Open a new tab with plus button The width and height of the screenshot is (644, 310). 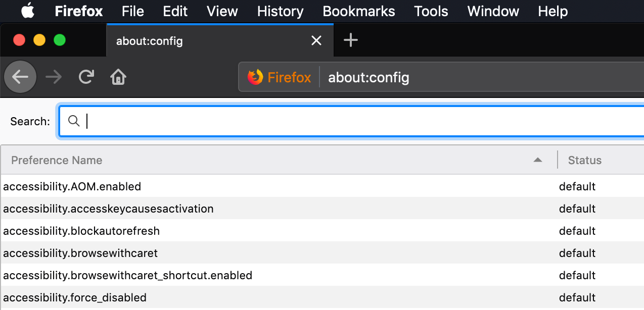[x=350, y=40]
